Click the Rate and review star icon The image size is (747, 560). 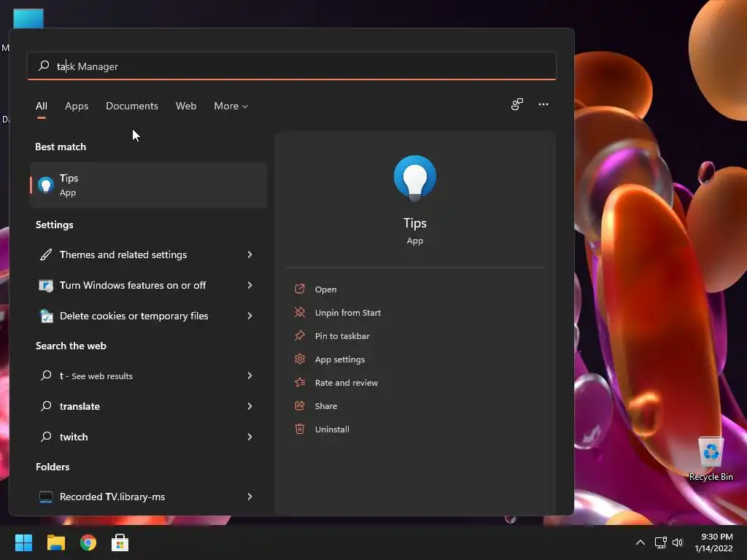300,382
